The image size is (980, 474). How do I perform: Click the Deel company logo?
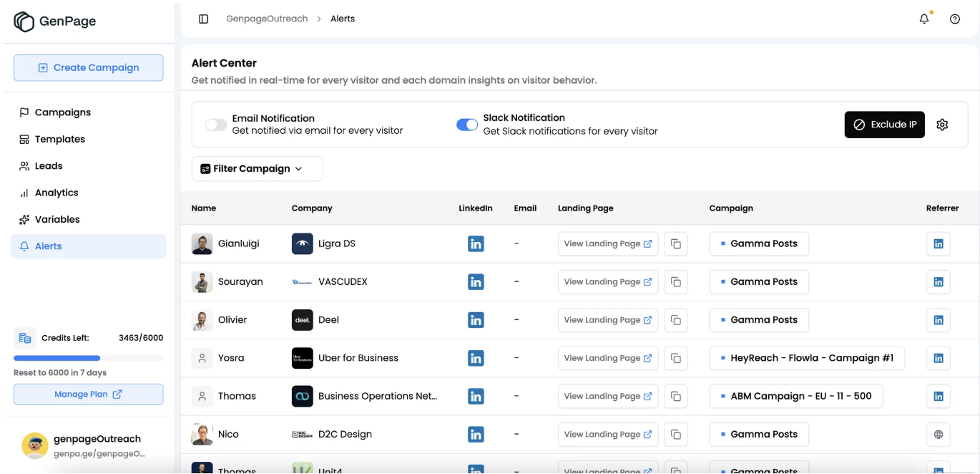[303, 320]
